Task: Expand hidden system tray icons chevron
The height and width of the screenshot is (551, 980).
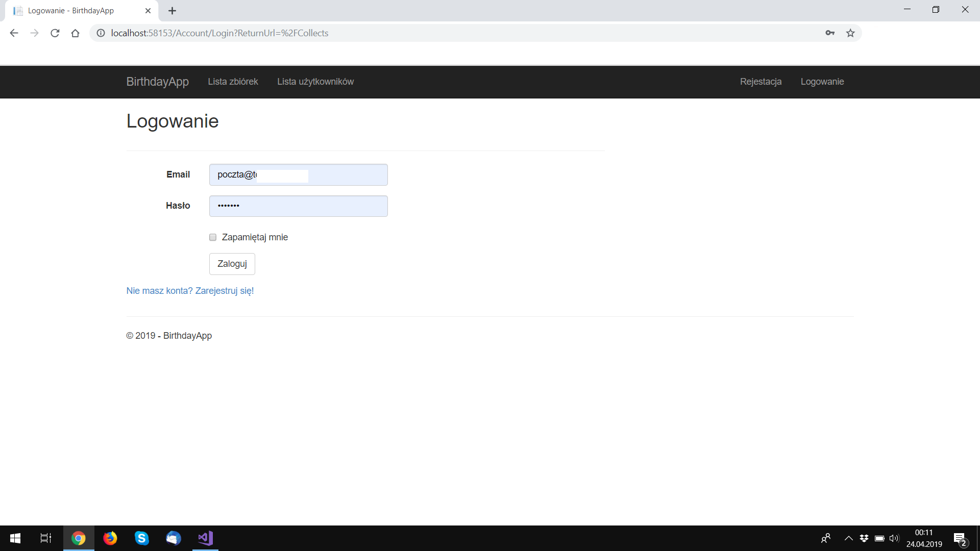Action: 848,538
